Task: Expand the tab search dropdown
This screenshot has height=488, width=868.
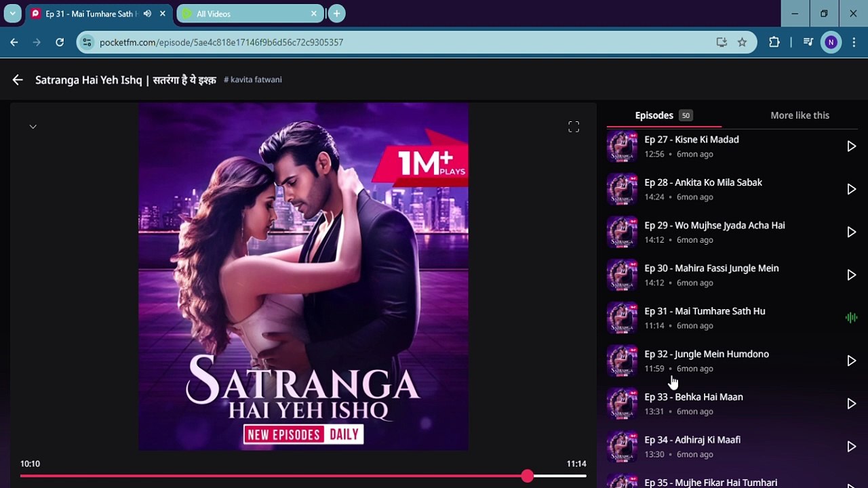Action: (12, 14)
